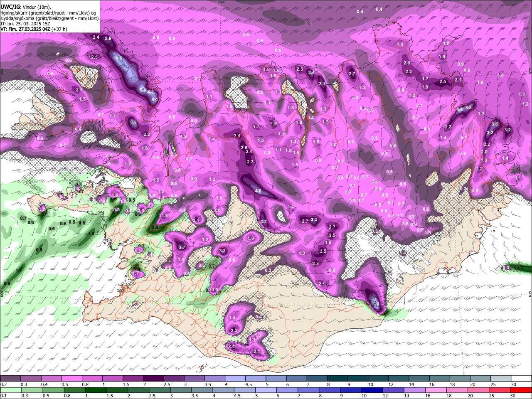Click the 4.0 precipitation value on map
This screenshot has height=399, width=532.
coord(258,191)
